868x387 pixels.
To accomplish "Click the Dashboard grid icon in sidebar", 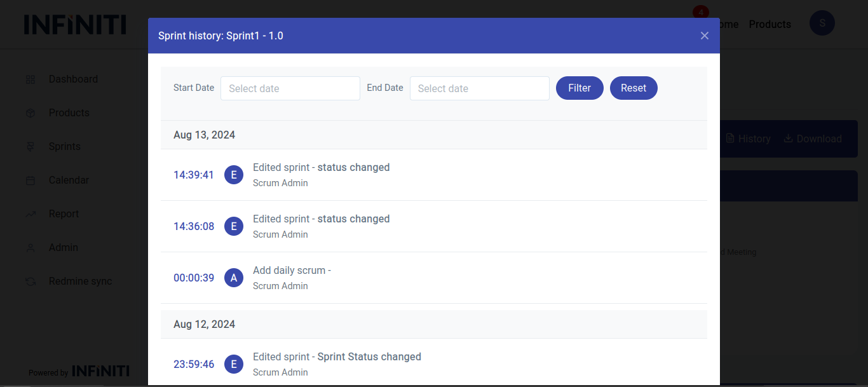I will pyautogui.click(x=31, y=79).
